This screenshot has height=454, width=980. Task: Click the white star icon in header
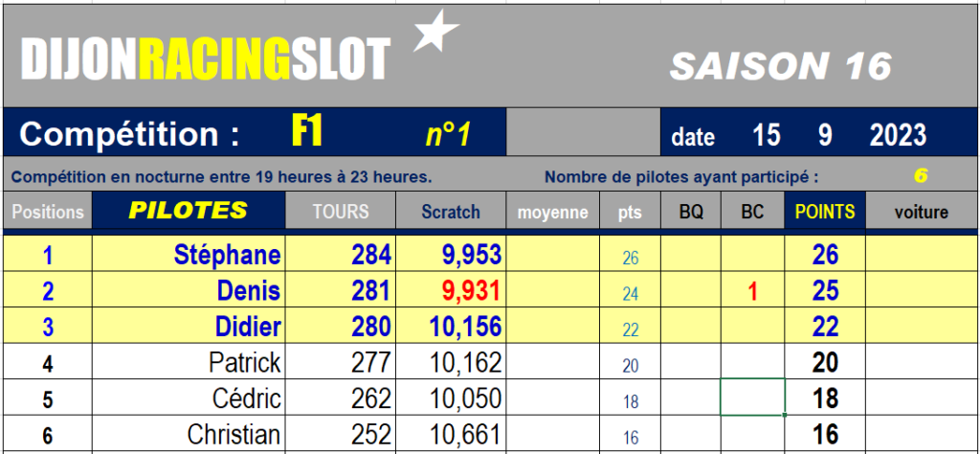(x=435, y=31)
